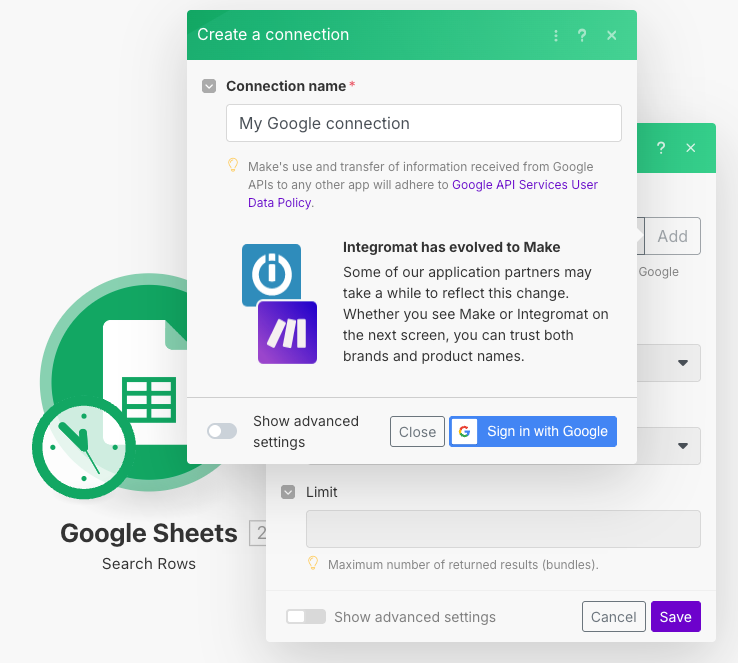Click Sign in with Google

[533, 431]
